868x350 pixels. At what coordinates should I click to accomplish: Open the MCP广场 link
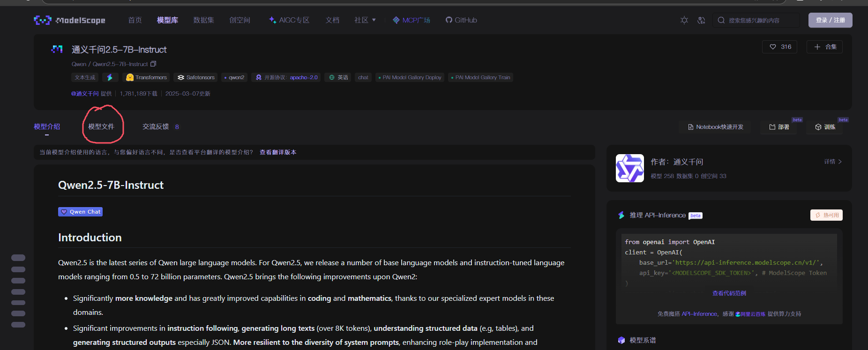tap(412, 20)
